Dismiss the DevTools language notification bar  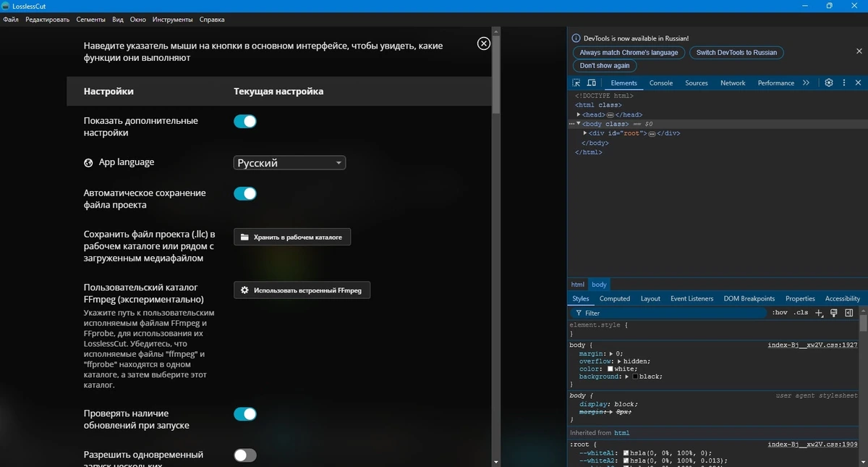click(859, 51)
